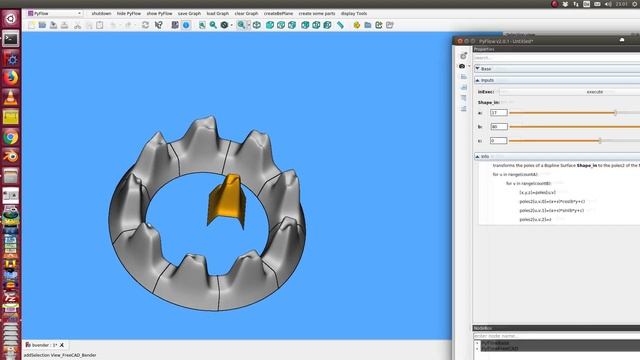The image size is (640, 360).
Task: Click the create some parts command
Action: pyautogui.click(x=317, y=13)
